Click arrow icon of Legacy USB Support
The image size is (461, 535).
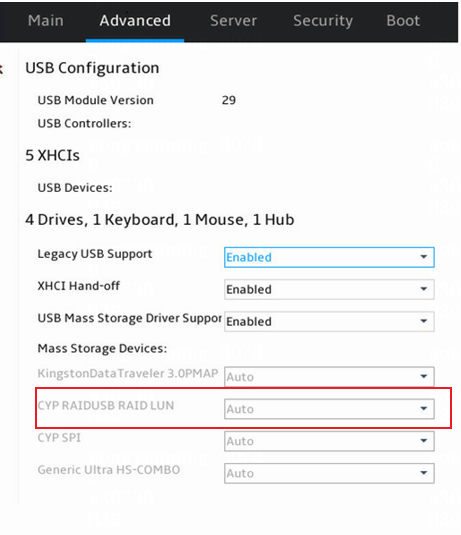tap(423, 257)
